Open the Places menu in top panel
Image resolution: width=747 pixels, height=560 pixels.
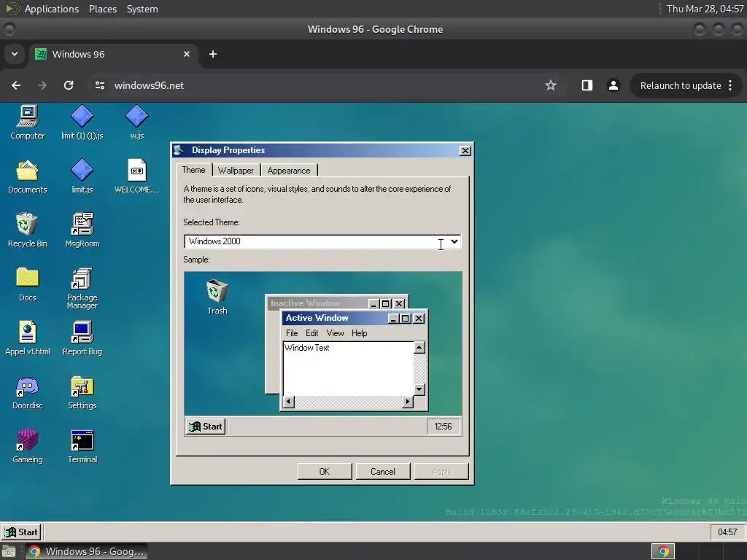coord(102,9)
